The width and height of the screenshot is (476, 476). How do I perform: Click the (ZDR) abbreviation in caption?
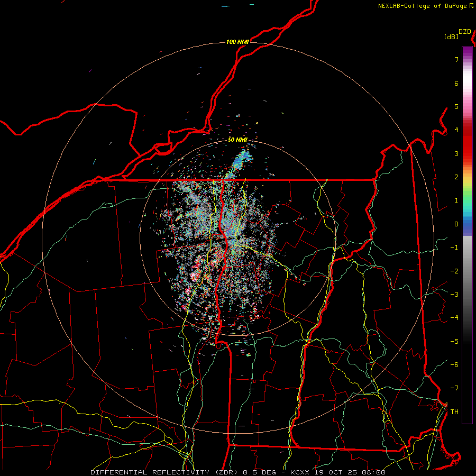click(x=225, y=472)
